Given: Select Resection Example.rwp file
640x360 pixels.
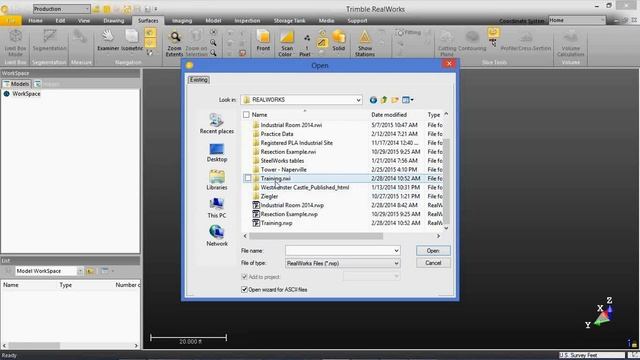Looking at the screenshot, I should click(289, 214).
